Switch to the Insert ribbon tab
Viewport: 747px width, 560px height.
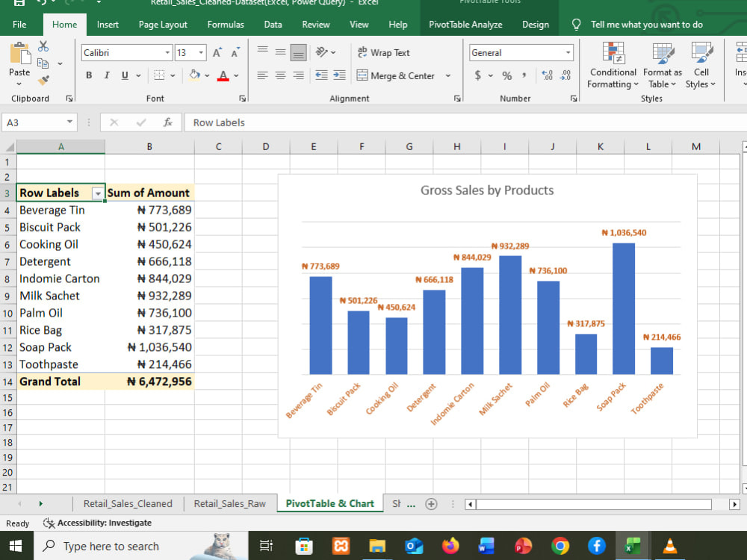[x=108, y=25]
